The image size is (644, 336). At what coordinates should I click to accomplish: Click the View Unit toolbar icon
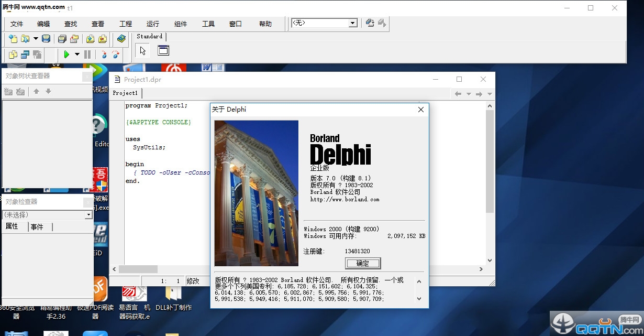[13, 55]
